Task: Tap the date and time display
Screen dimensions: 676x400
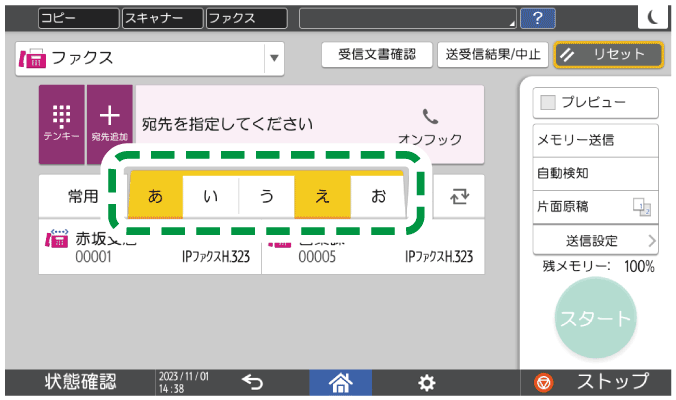Action: [x=184, y=382]
